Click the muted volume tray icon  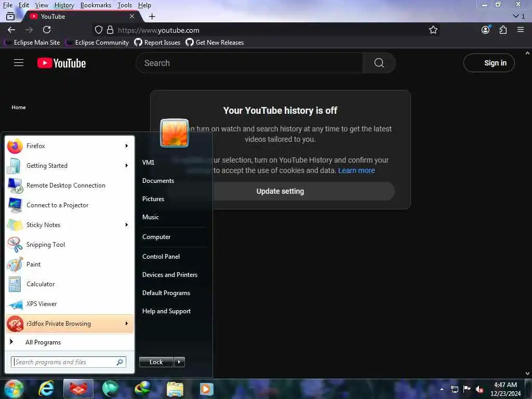pos(480,390)
